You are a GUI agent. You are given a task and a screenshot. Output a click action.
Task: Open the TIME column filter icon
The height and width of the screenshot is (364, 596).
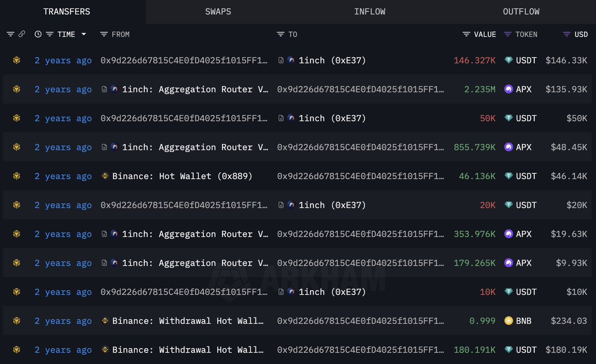pyautogui.click(x=49, y=34)
